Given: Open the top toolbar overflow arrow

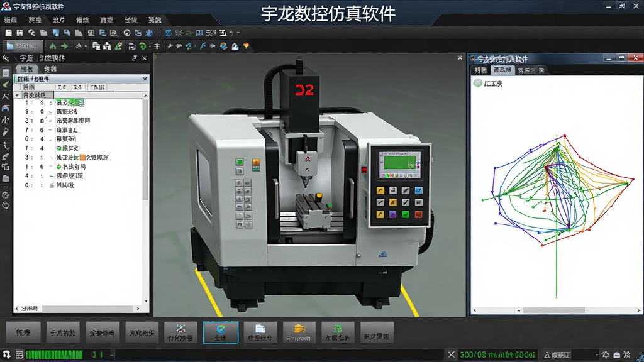Looking at the screenshot, I should pos(238,33).
